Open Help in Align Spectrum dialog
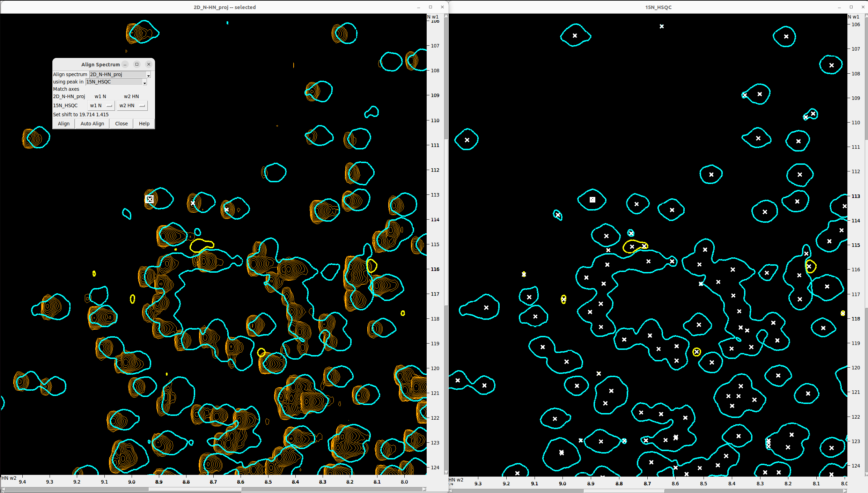 (x=144, y=124)
